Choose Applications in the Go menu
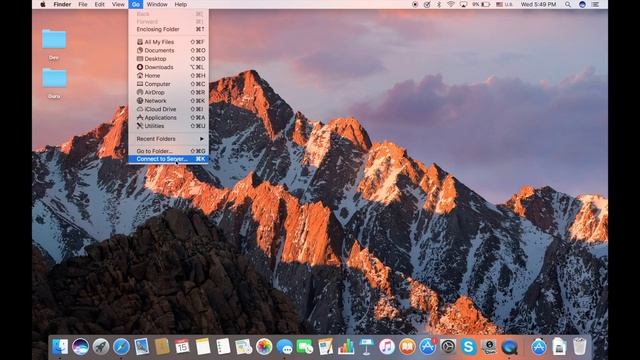The height and width of the screenshot is (360, 640). 168,118
